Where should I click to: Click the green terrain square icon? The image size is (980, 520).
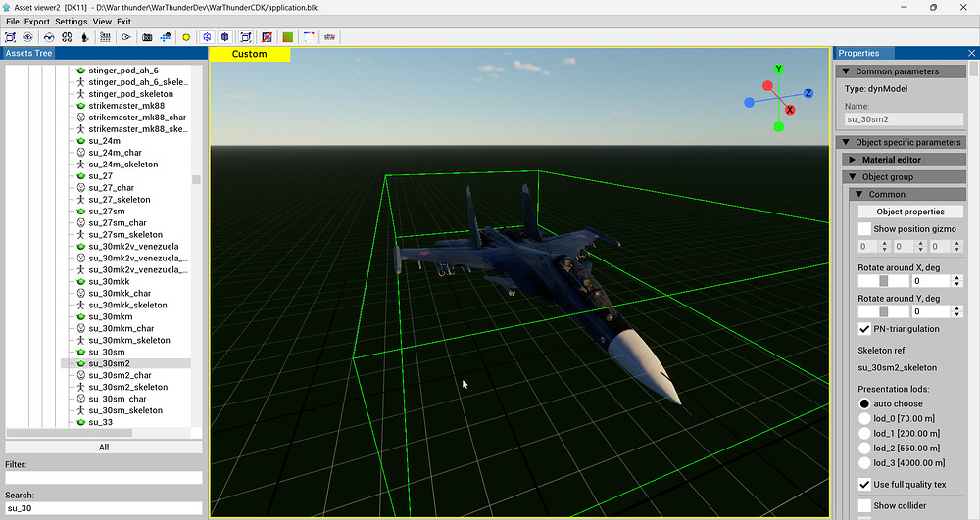(287, 36)
